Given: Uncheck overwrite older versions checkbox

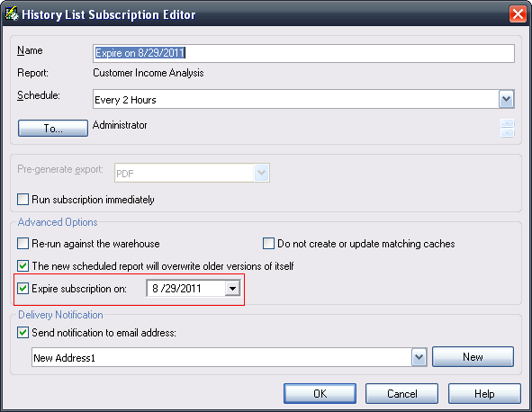Looking at the screenshot, I should coord(23,266).
